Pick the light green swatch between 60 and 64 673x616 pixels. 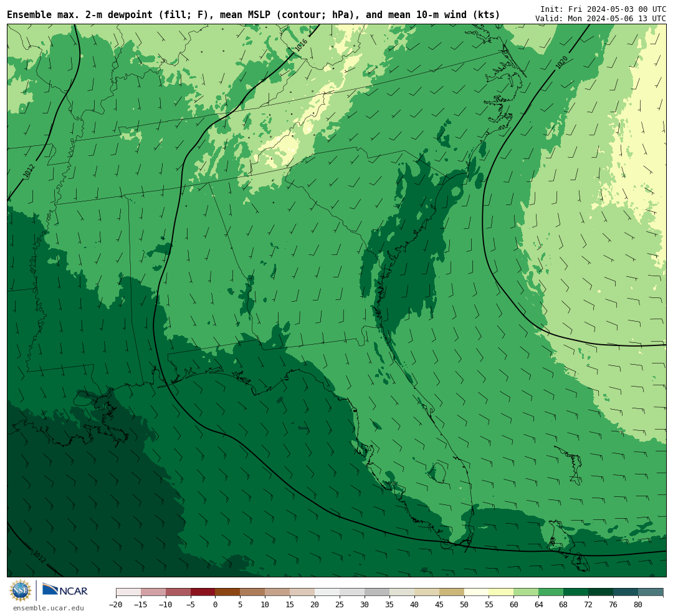coord(526,592)
